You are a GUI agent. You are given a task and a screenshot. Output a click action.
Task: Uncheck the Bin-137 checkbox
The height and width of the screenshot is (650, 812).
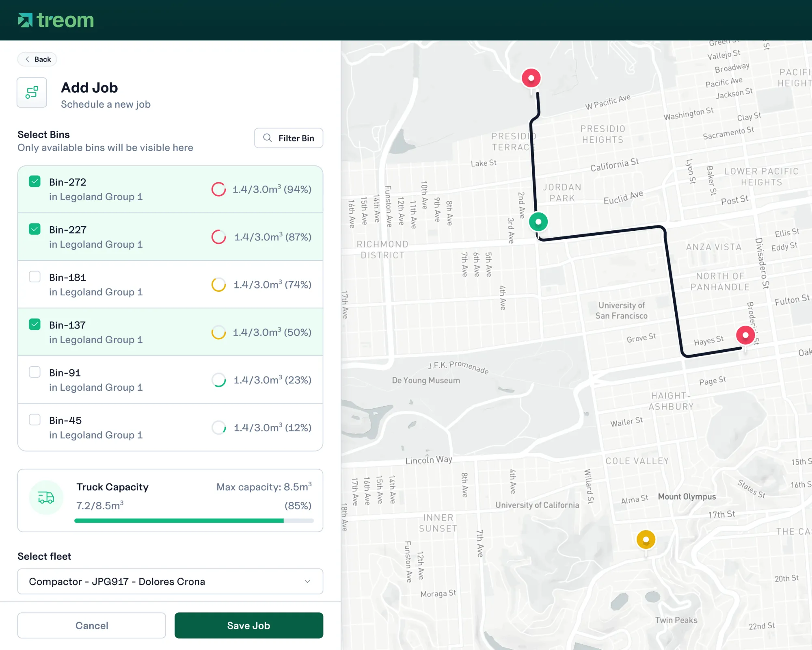35,324
